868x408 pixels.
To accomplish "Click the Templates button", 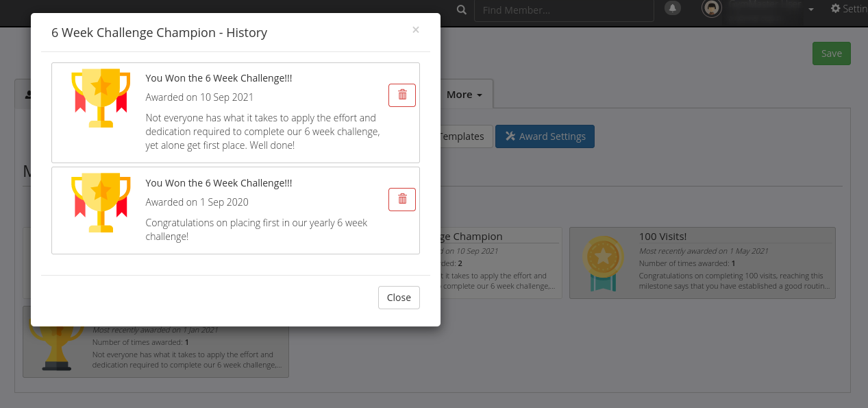I will tap(465, 136).
